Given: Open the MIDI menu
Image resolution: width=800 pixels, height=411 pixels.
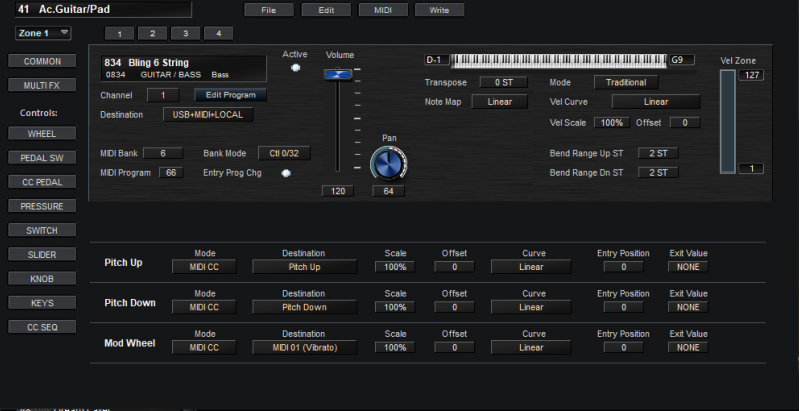Looking at the screenshot, I should [x=383, y=10].
